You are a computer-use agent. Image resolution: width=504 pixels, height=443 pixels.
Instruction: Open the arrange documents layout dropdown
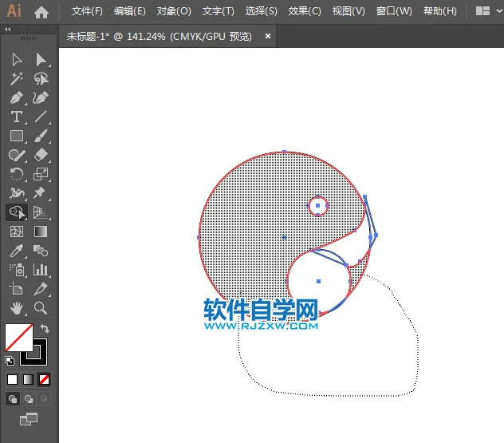coord(489,11)
